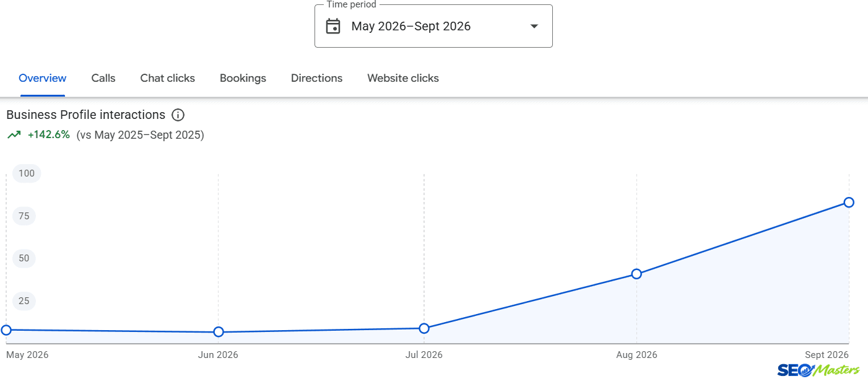868x384 pixels.
Task: Click the Sept 2026 data point on chart
Action: click(x=849, y=203)
